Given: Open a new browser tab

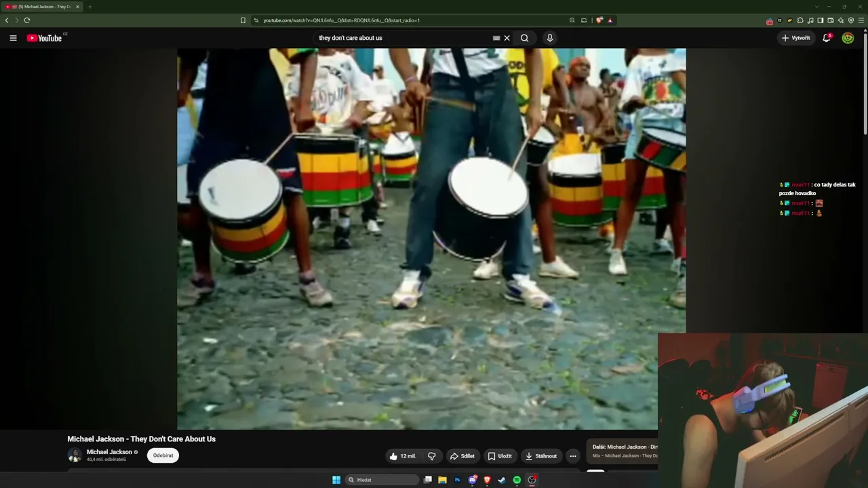Looking at the screenshot, I should [x=90, y=7].
